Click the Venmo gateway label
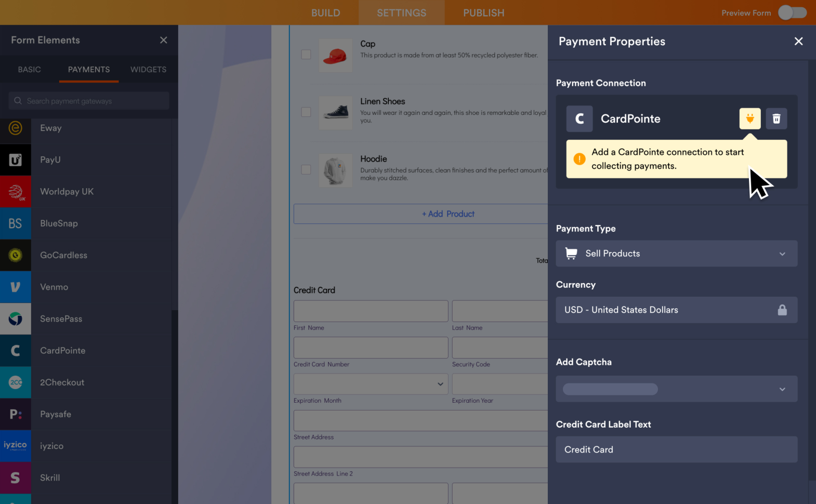Image resolution: width=816 pixels, height=504 pixels. tap(54, 287)
